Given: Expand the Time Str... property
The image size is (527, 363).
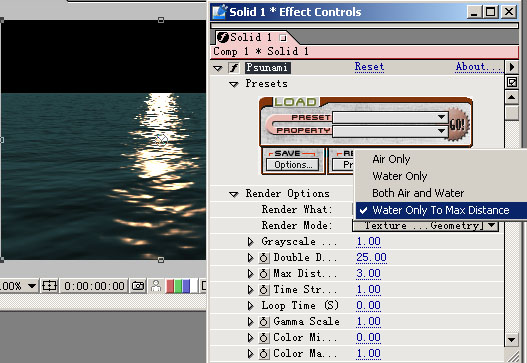Looking at the screenshot, I should coord(250,290).
